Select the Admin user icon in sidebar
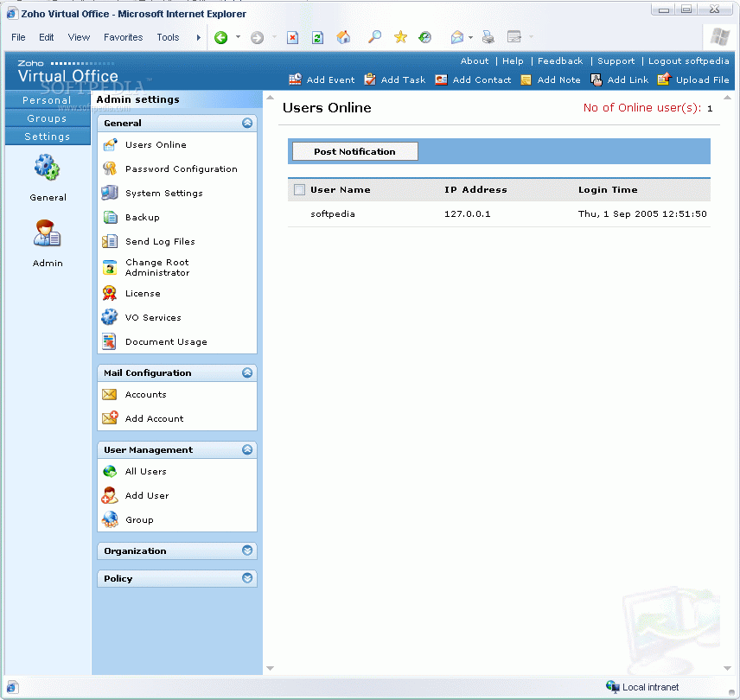 47,233
